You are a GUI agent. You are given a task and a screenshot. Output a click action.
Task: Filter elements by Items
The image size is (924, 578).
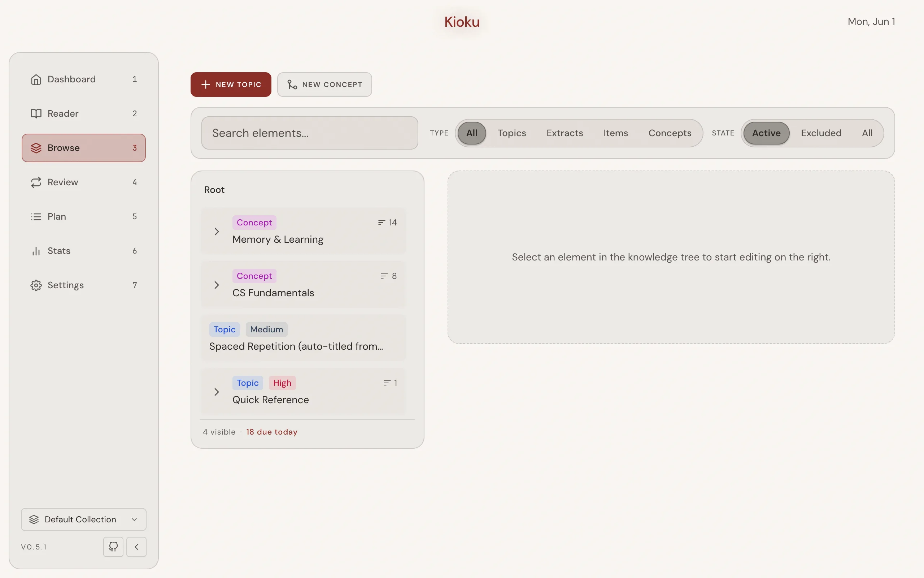615,133
